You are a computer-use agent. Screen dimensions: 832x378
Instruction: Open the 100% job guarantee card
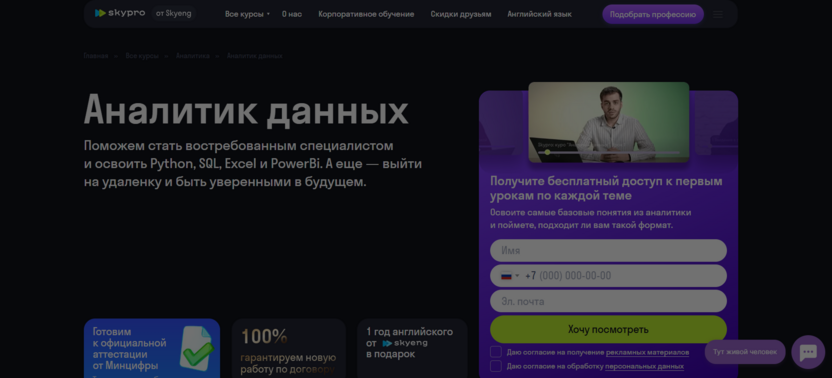pyautogui.click(x=289, y=348)
